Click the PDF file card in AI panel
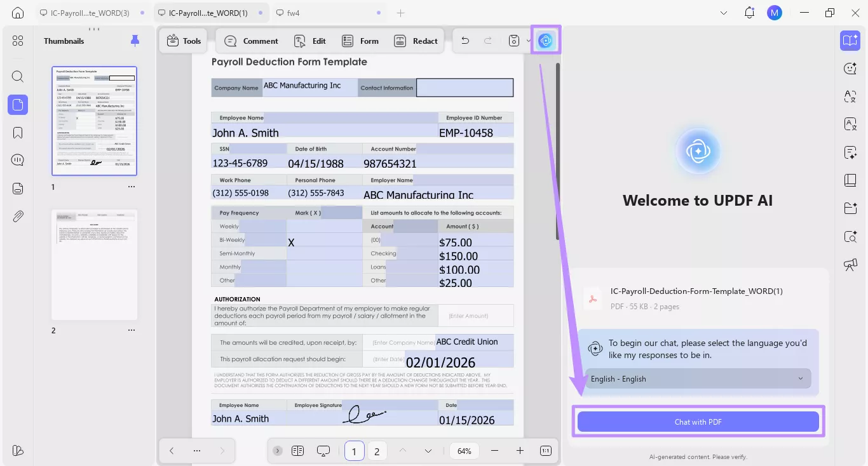Image resolution: width=868 pixels, height=466 pixels. [698, 298]
